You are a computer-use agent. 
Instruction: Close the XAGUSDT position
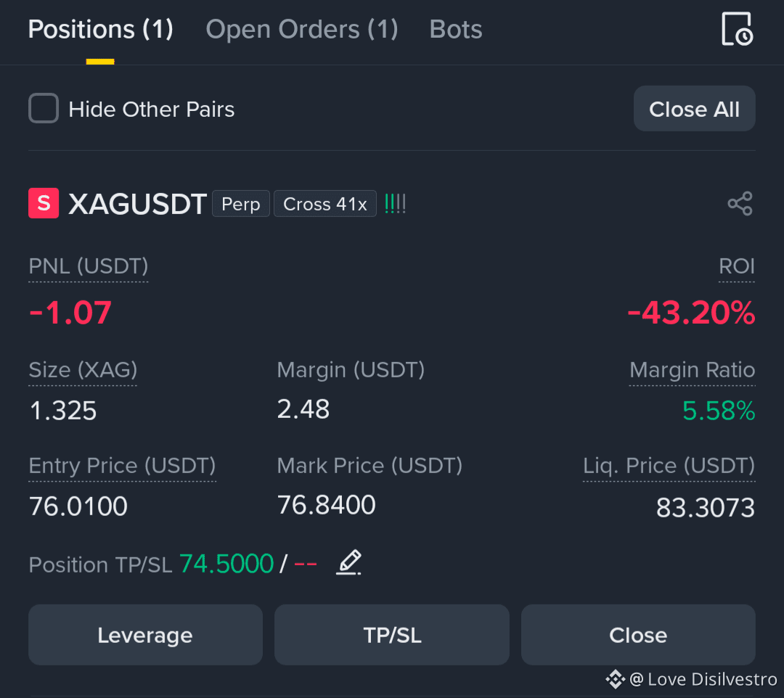(x=638, y=635)
